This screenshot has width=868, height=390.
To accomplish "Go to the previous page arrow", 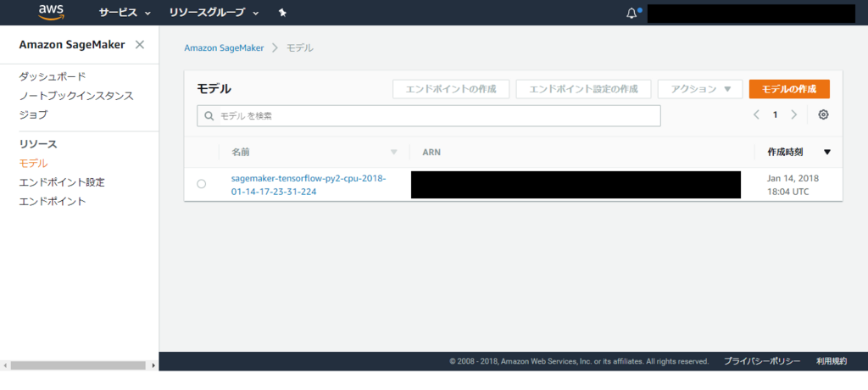I will tap(756, 114).
